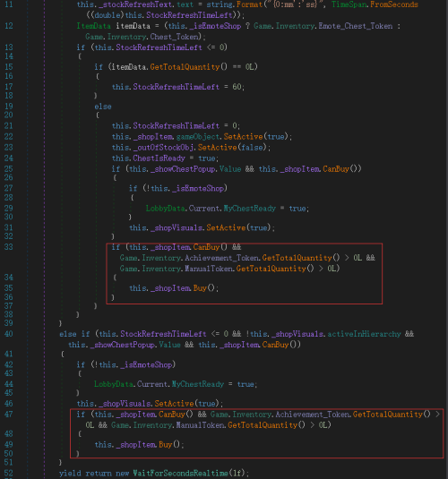Click _showChestPopup on line 25

183,169
